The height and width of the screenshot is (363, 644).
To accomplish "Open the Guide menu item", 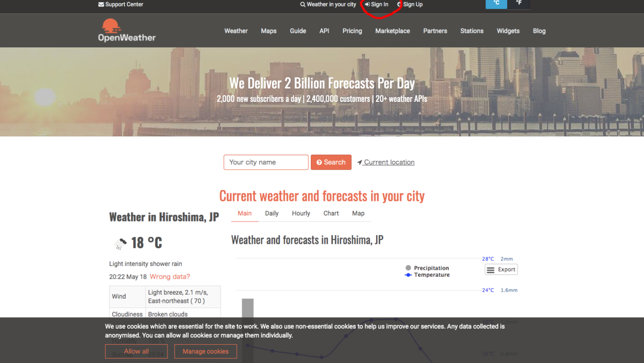I will [x=298, y=31].
